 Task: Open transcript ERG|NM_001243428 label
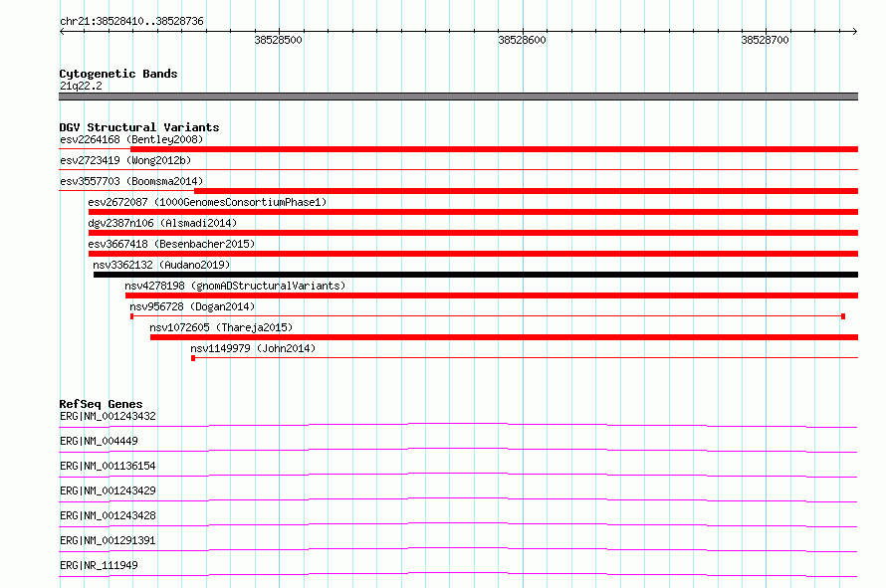(x=108, y=515)
